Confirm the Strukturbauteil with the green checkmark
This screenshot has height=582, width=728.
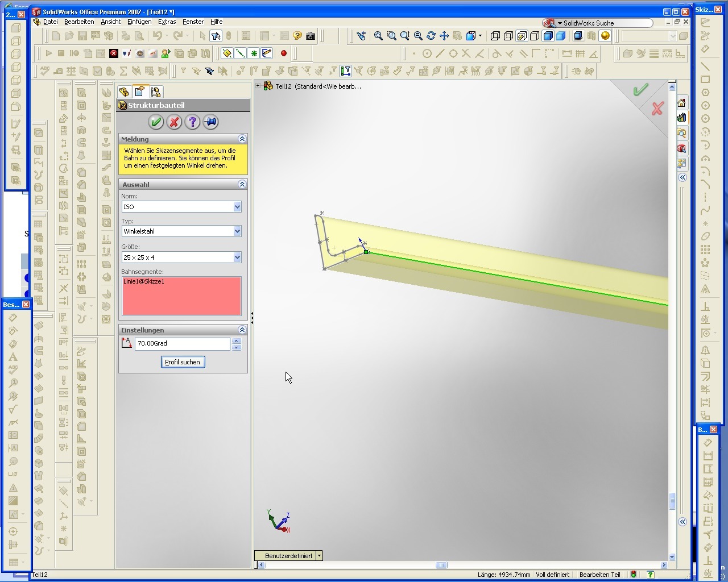[x=156, y=122]
